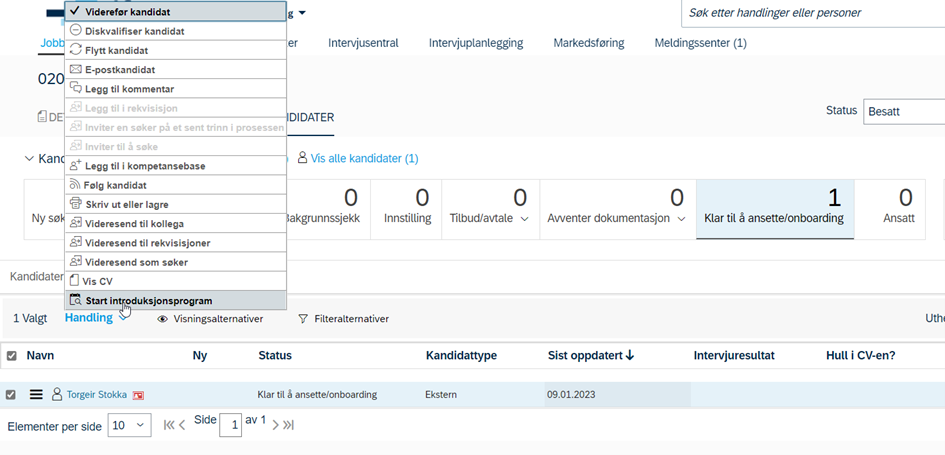
Task: Select 'Videresend til kollega' menu item
Action: pos(175,224)
